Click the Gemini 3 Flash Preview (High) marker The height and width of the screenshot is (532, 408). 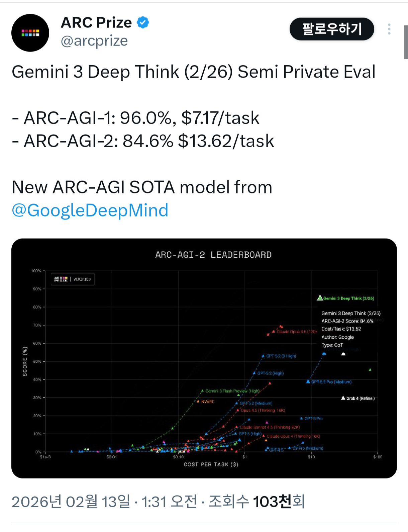tap(202, 390)
